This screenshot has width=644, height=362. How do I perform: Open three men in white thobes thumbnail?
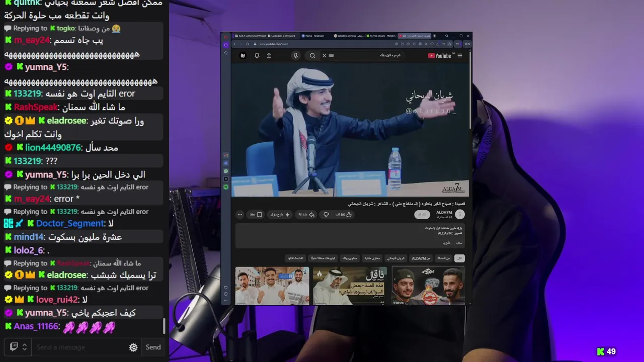pos(272,286)
